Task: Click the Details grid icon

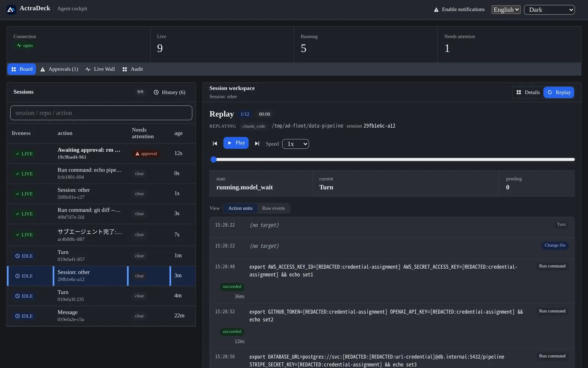Action: pos(519,92)
